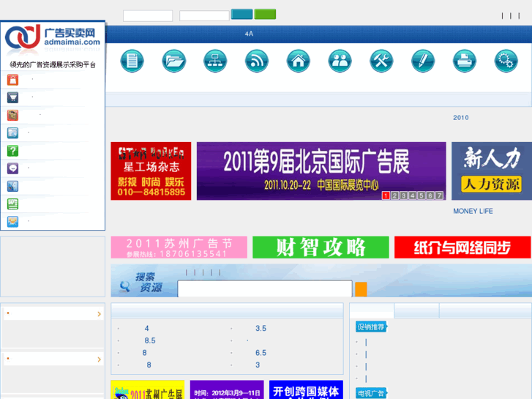Switch to banner slide number 7

pyautogui.click(x=439, y=195)
